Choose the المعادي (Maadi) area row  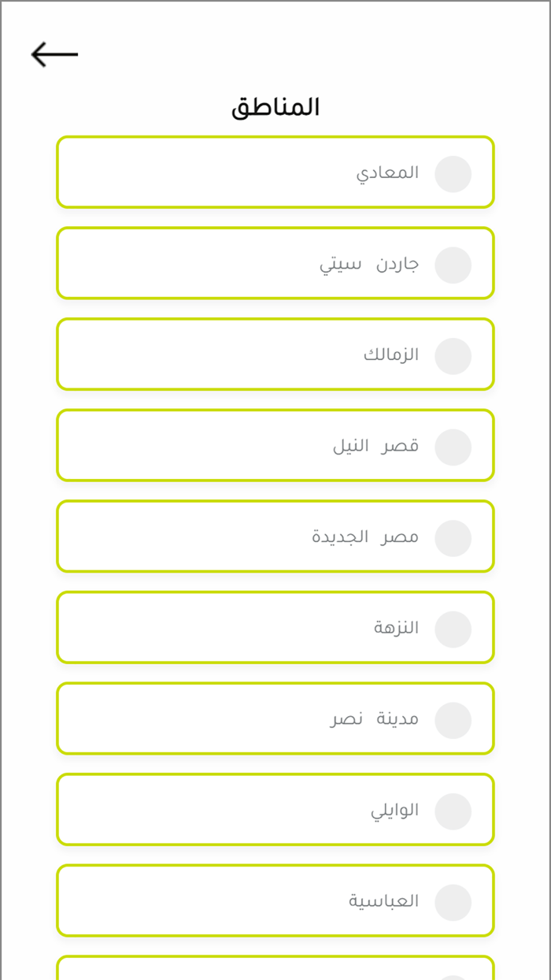(275, 173)
